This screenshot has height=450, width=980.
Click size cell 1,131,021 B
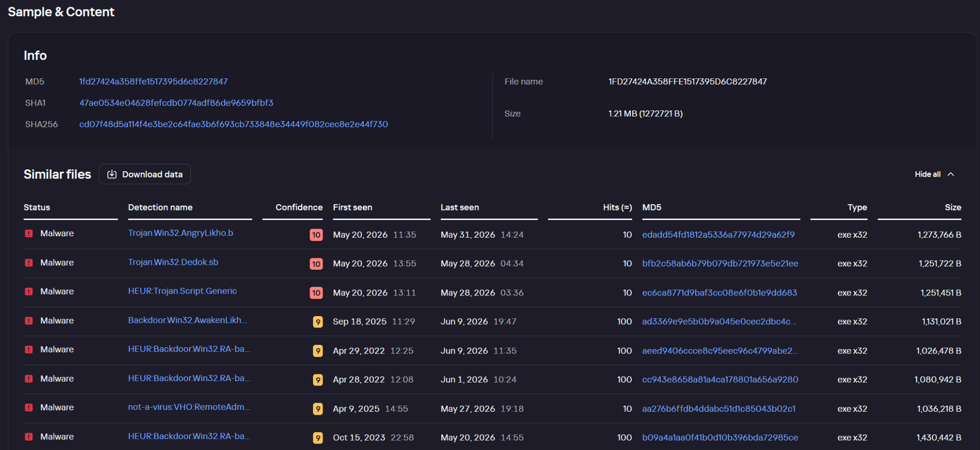pyautogui.click(x=942, y=321)
